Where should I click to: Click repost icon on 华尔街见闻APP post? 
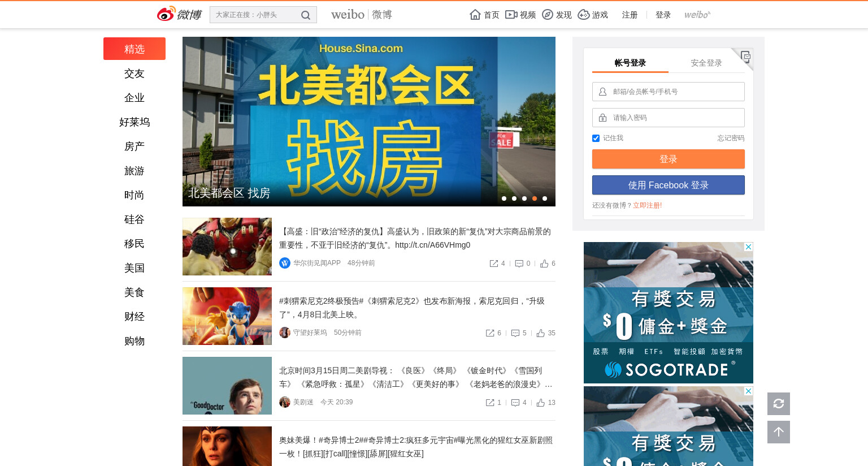(494, 264)
